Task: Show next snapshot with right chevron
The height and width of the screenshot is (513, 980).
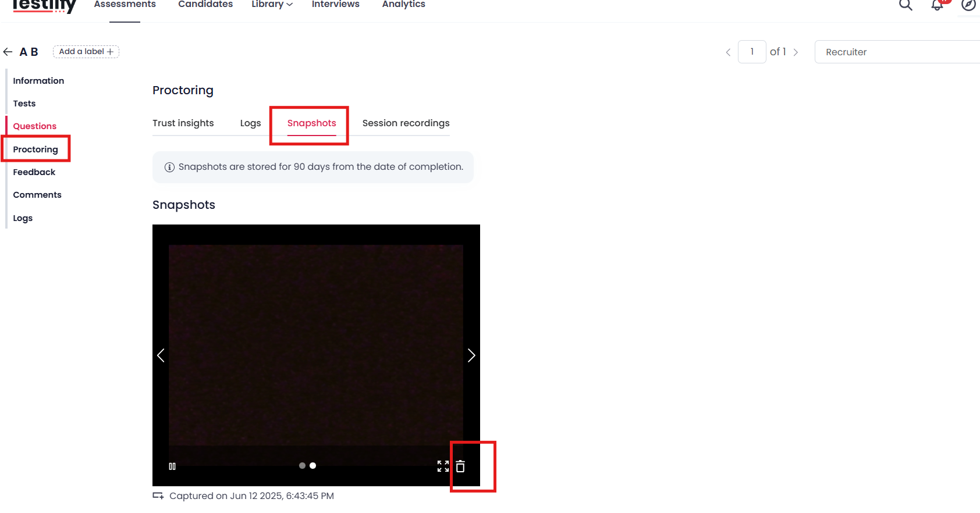Action: pos(471,355)
